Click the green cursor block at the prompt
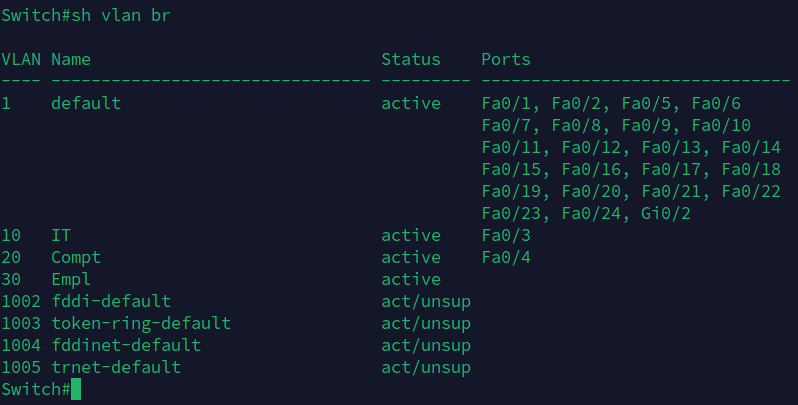Screen dimensions: 798x405 click(76, 389)
